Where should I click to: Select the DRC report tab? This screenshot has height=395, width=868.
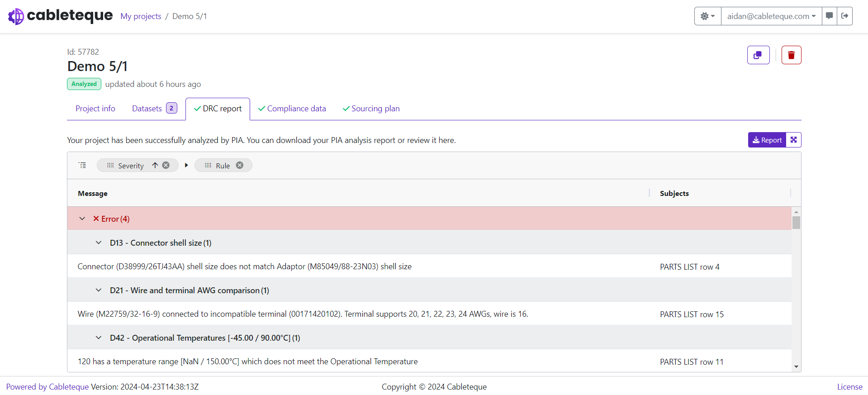(x=218, y=109)
